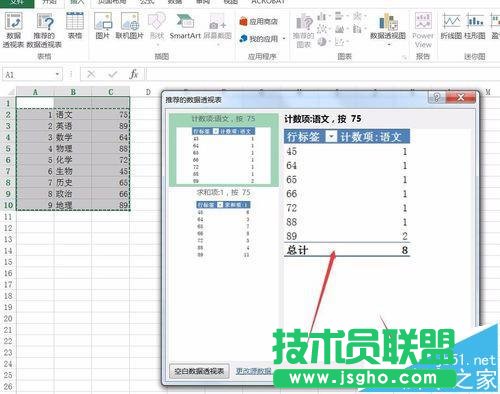Select column B header

click(x=73, y=92)
